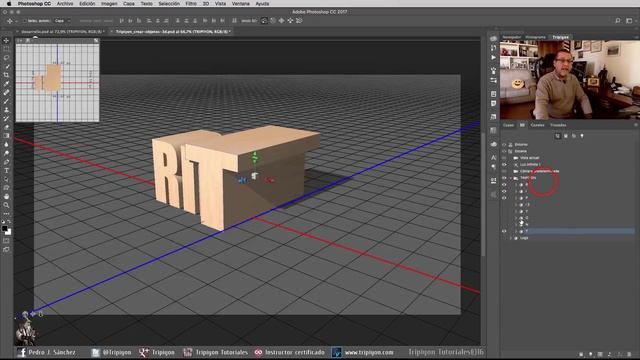Select the Brush tool

coord(6,101)
